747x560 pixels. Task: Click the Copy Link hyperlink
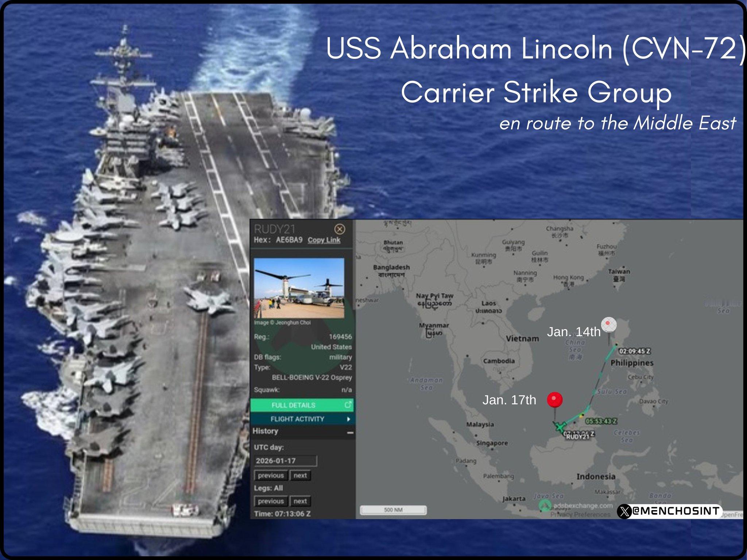(324, 240)
